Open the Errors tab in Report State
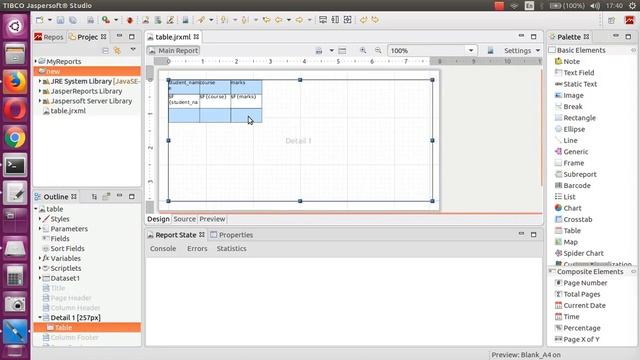Screen dimensions: 640x360 pyautogui.click(x=197, y=249)
